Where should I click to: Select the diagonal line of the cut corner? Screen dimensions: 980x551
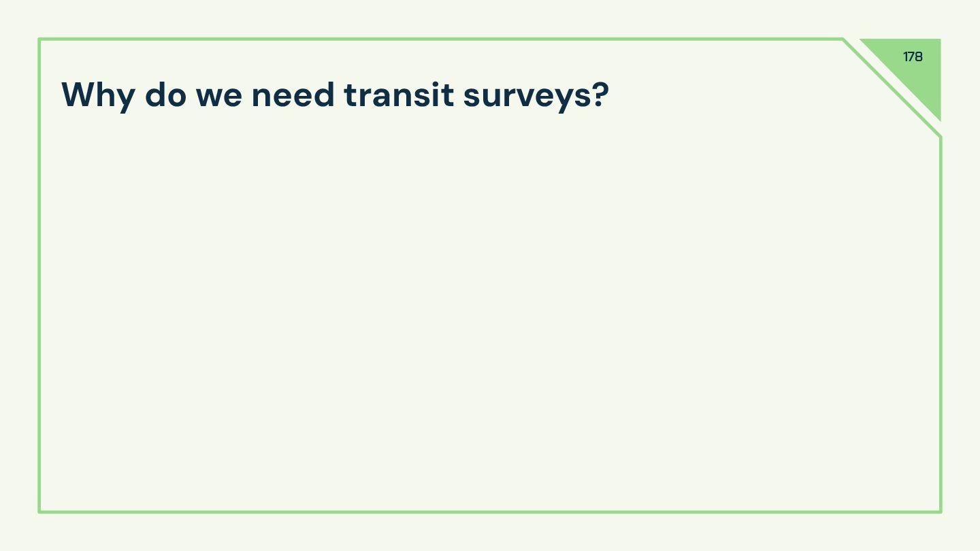[x=892, y=88]
